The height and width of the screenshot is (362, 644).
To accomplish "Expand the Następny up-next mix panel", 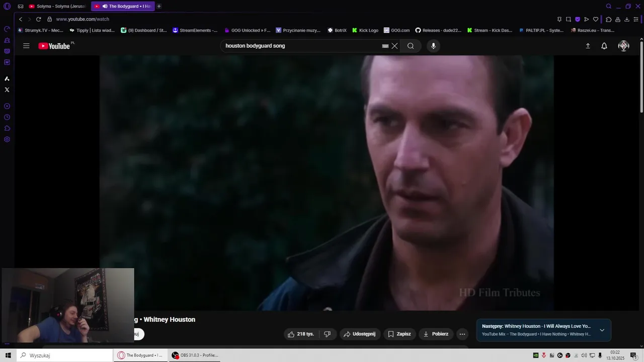I will [x=602, y=330].
